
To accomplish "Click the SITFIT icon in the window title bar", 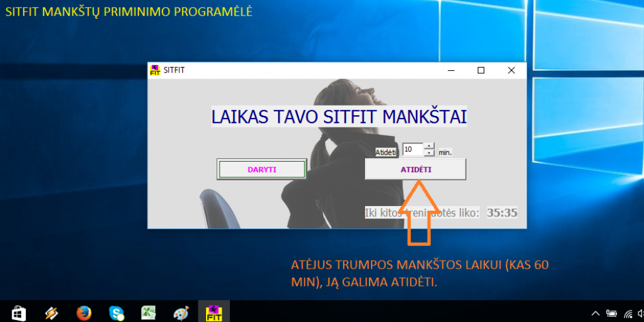I will click(x=155, y=70).
